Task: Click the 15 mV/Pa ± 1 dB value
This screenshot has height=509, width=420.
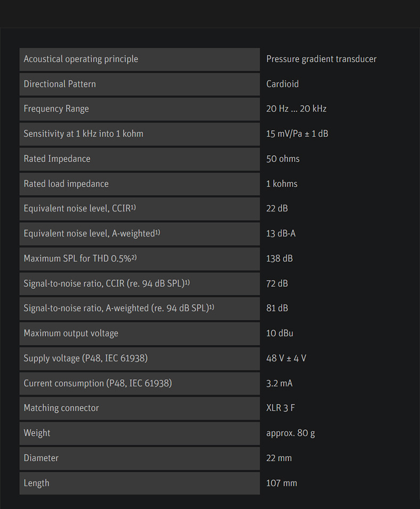Action: (297, 134)
